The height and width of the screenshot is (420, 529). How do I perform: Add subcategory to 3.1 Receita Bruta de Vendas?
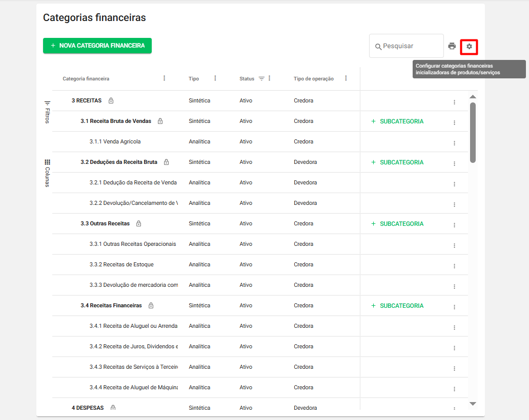(x=397, y=121)
